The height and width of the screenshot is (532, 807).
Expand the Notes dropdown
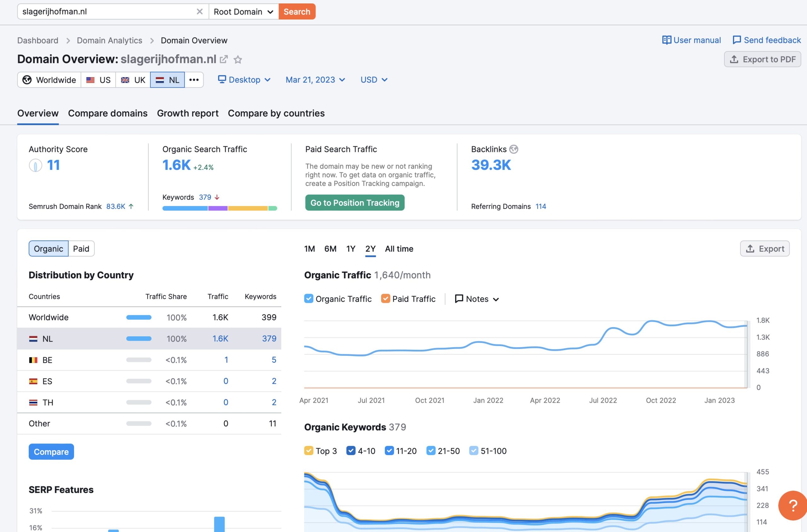coord(477,299)
